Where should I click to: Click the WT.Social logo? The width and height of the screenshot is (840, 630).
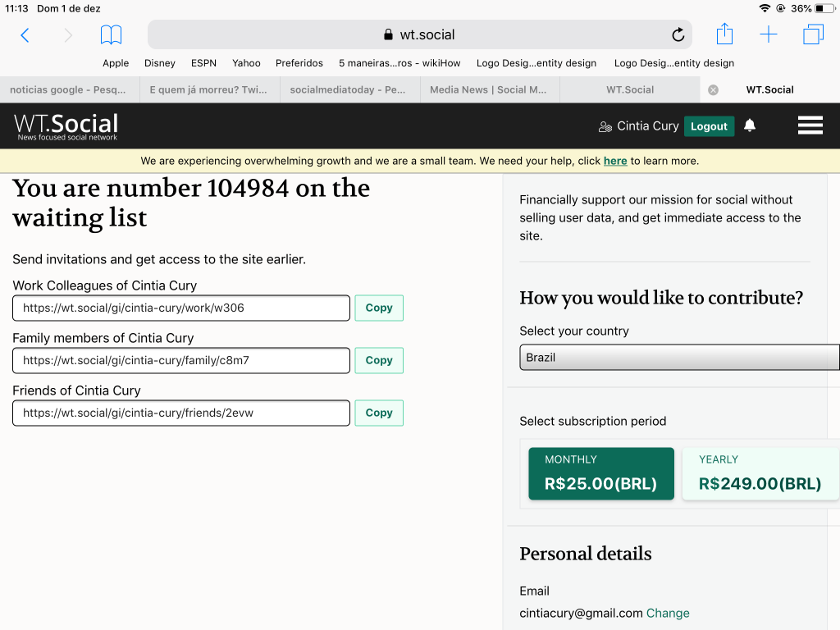pos(66,126)
